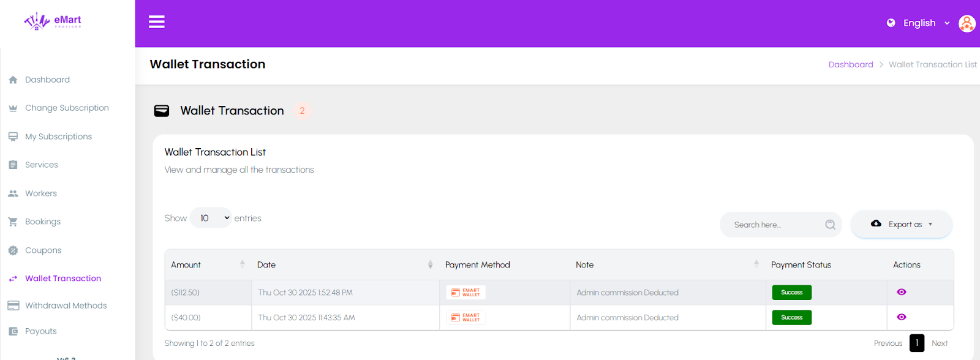The width and height of the screenshot is (980, 360).
Task: Expand the Export as dropdown
Action: coord(902,225)
